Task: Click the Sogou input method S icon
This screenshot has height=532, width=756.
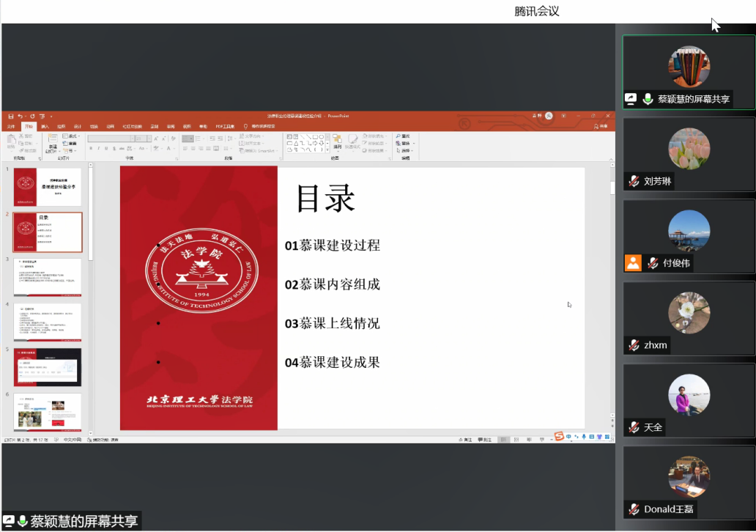Action: coord(559,437)
